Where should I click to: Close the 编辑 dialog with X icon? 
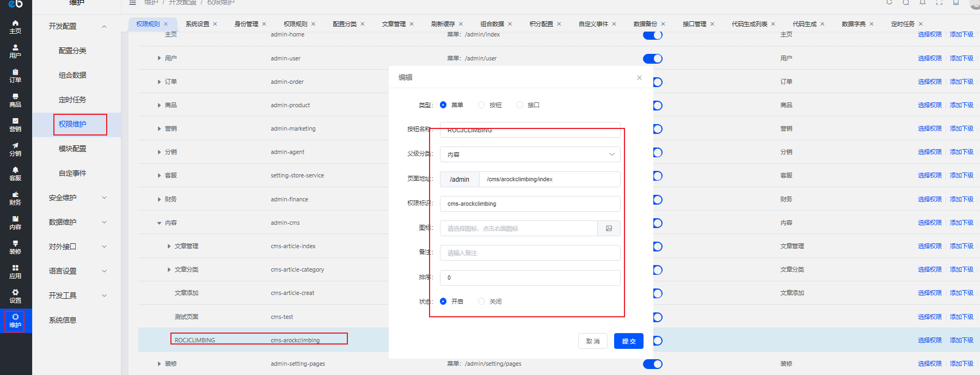click(x=639, y=78)
